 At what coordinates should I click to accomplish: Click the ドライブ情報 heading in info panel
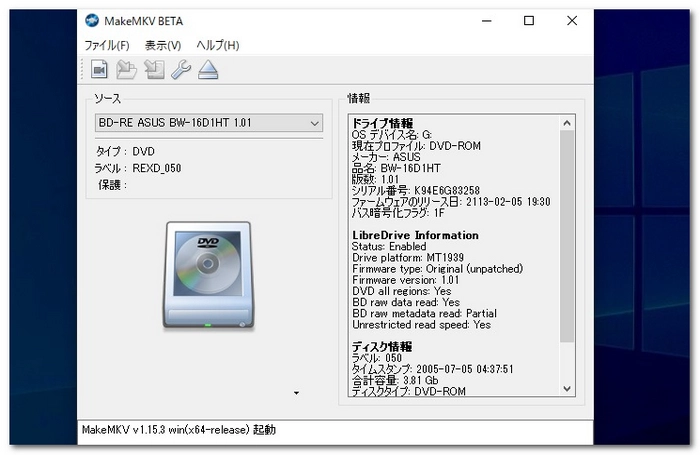point(383,122)
